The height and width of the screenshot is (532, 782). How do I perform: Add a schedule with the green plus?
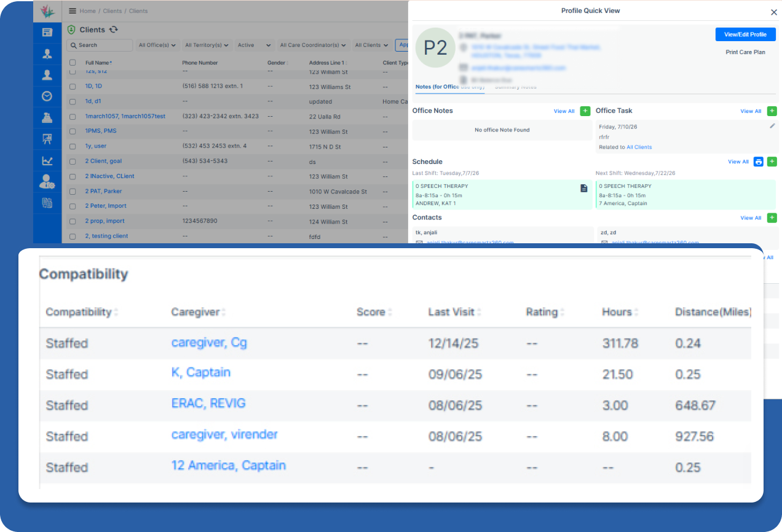pyautogui.click(x=772, y=162)
